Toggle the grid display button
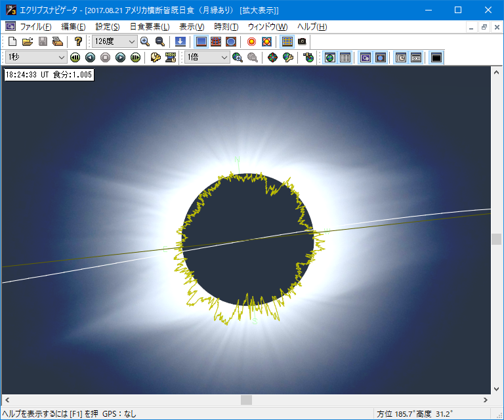 click(x=287, y=41)
